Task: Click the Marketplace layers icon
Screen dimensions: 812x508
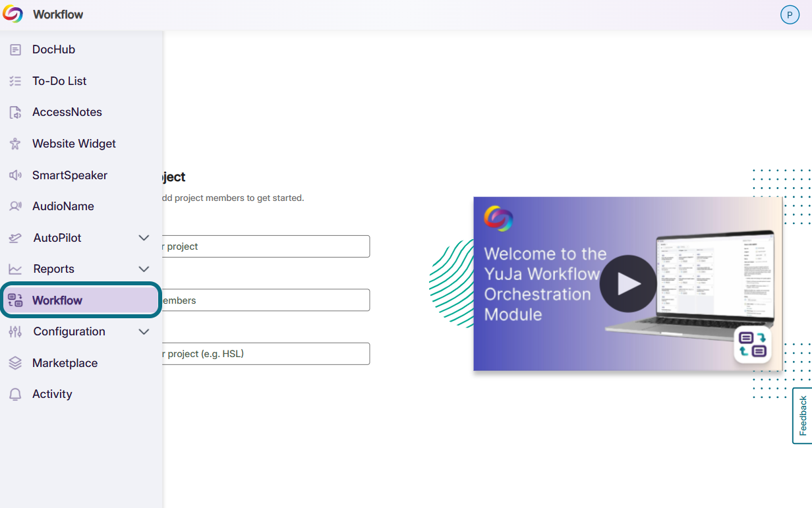Action: click(x=15, y=363)
